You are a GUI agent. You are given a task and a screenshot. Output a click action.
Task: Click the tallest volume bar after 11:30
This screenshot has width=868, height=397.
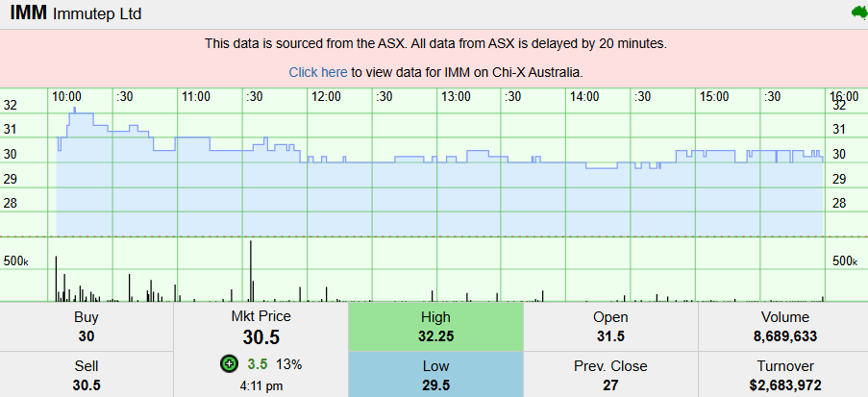pos(251,271)
